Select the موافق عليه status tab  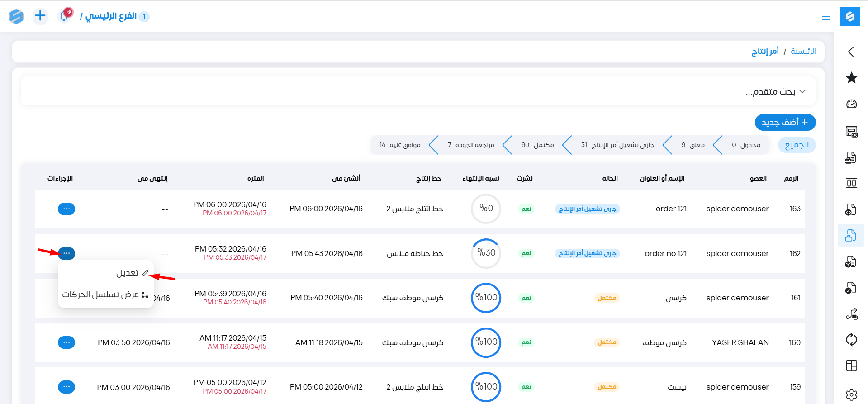[400, 145]
